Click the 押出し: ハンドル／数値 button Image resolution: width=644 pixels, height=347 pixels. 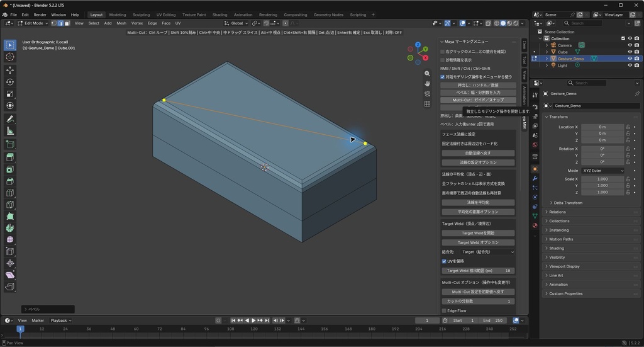coord(478,85)
